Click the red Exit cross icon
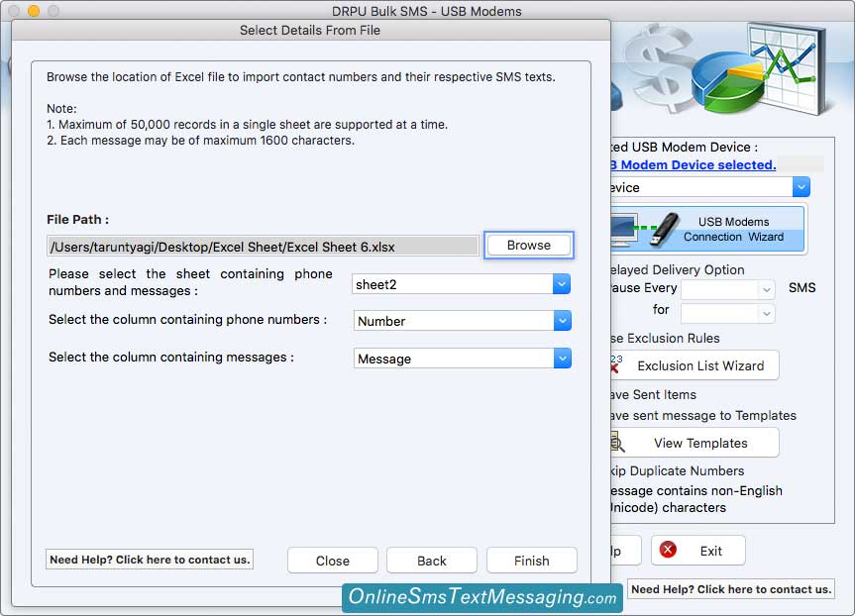The width and height of the screenshot is (855, 616). [668, 550]
